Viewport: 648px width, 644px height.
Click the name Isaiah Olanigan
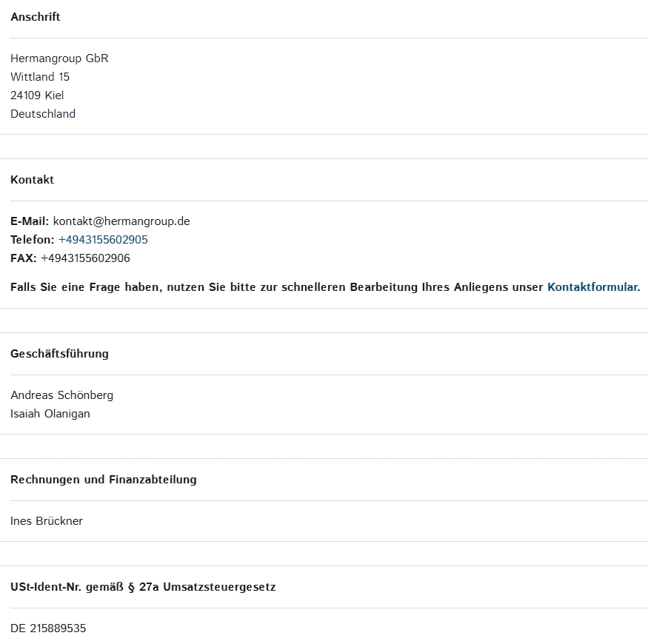[x=50, y=414]
